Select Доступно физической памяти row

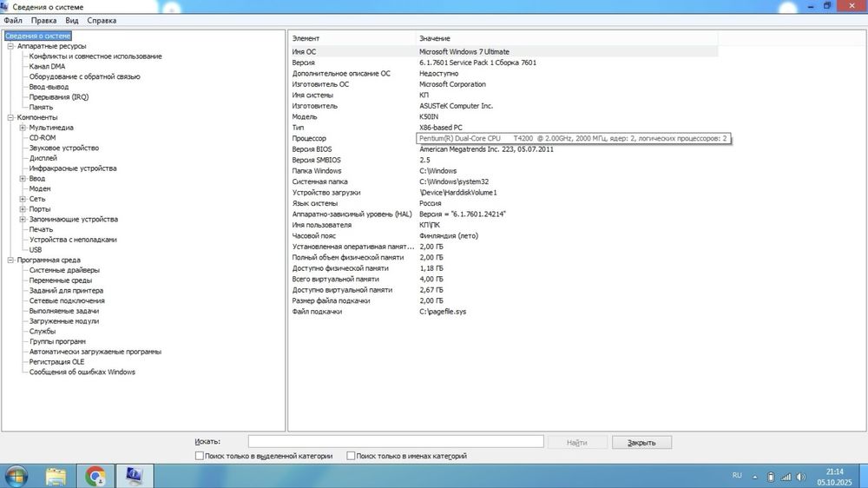point(503,268)
